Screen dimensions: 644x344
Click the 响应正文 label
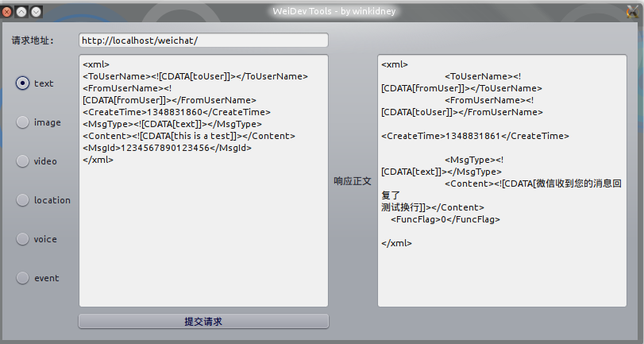[x=353, y=182]
